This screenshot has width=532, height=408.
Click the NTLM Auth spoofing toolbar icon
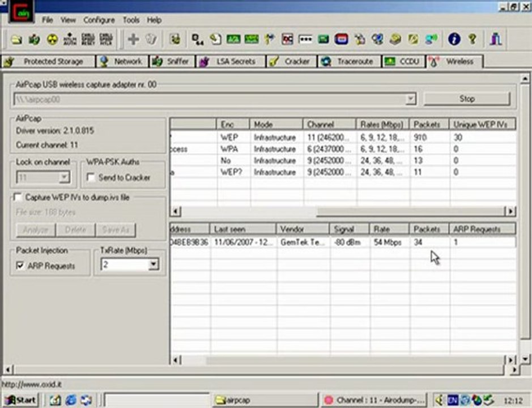pos(70,39)
